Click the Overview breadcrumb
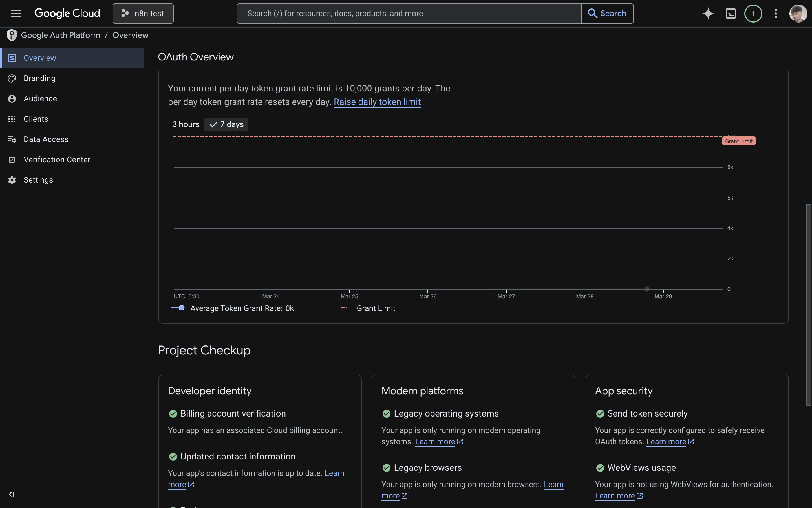 (x=131, y=35)
